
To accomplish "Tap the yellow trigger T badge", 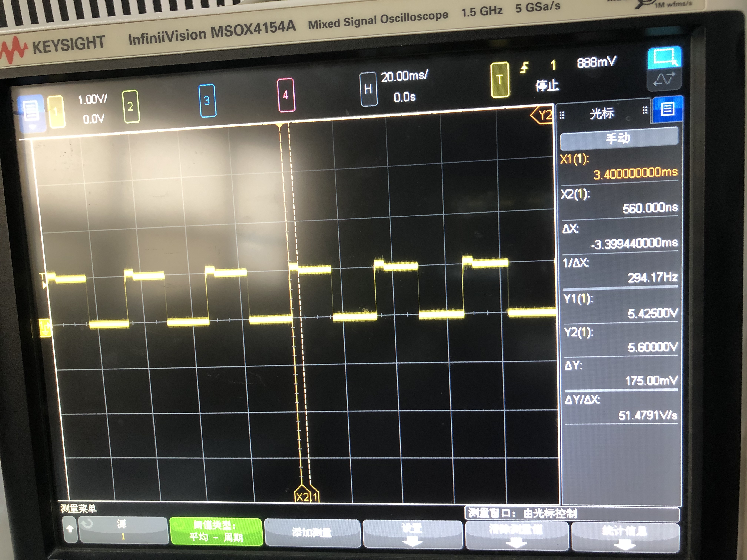I will click(x=500, y=80).
